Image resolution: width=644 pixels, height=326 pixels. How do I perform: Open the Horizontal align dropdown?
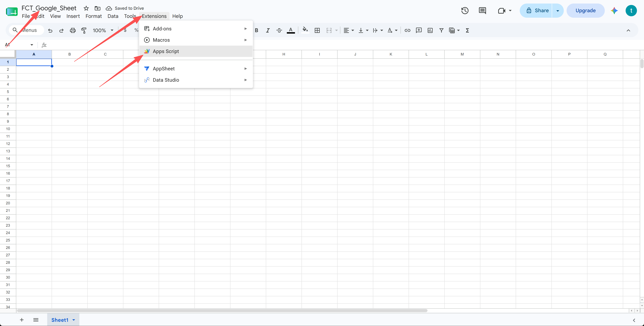point(349,31)
